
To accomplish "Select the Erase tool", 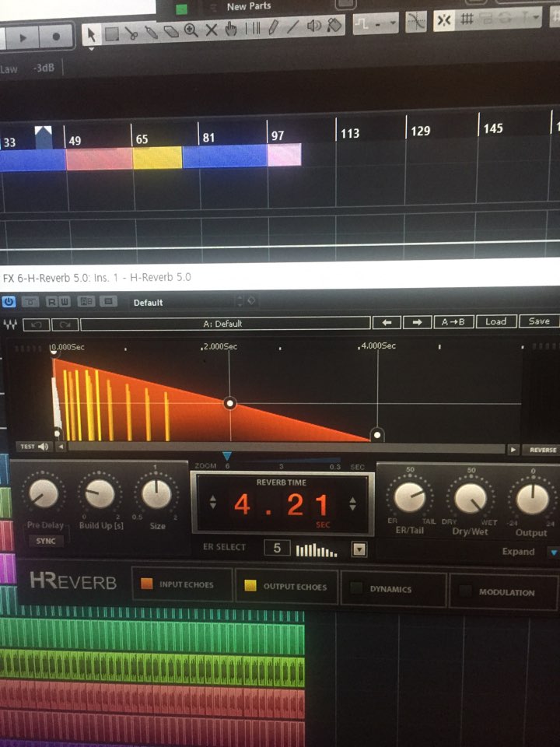I will coord(171,31).
